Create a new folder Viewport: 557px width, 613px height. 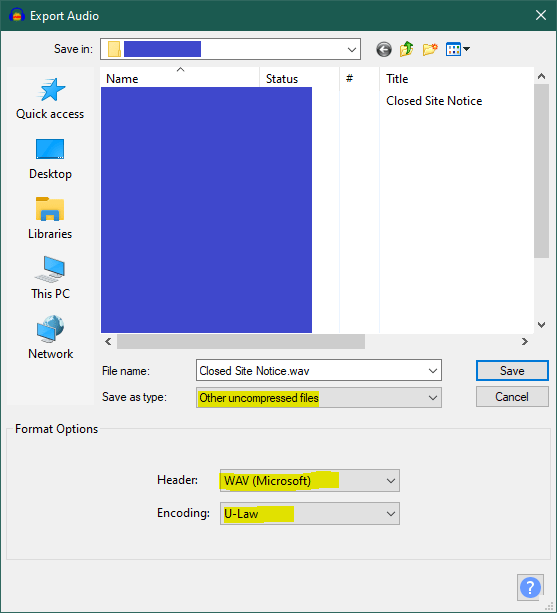point(430,50)
